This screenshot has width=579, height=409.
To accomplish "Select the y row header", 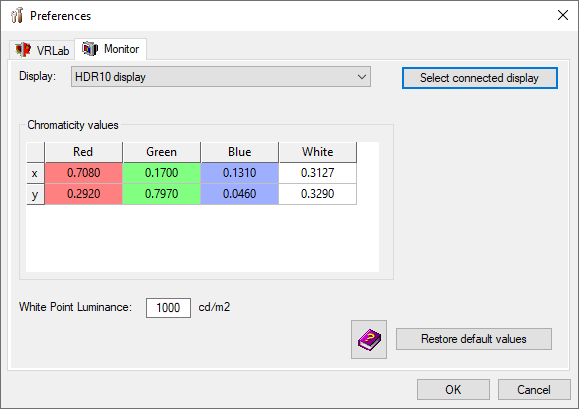I will click(x=35, y=194).
